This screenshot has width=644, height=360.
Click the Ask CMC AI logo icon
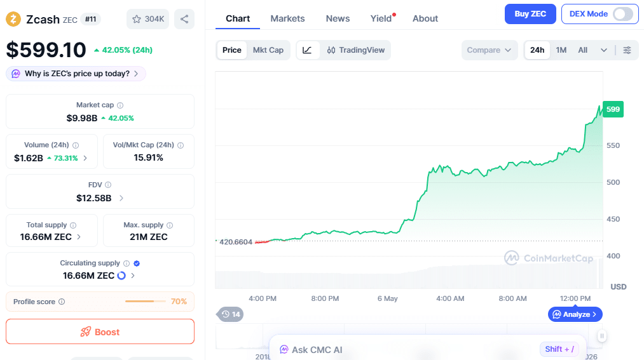pos(284,349)
